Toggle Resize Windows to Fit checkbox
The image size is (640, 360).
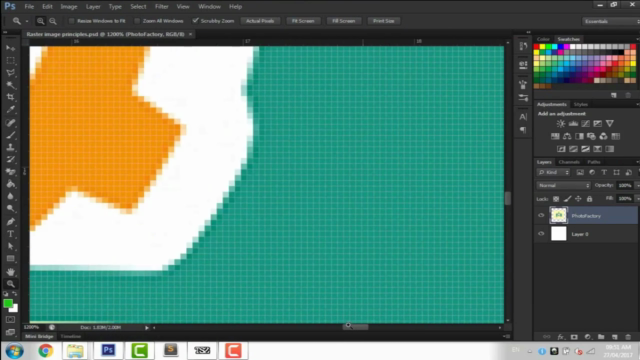[x=71, y=21]
